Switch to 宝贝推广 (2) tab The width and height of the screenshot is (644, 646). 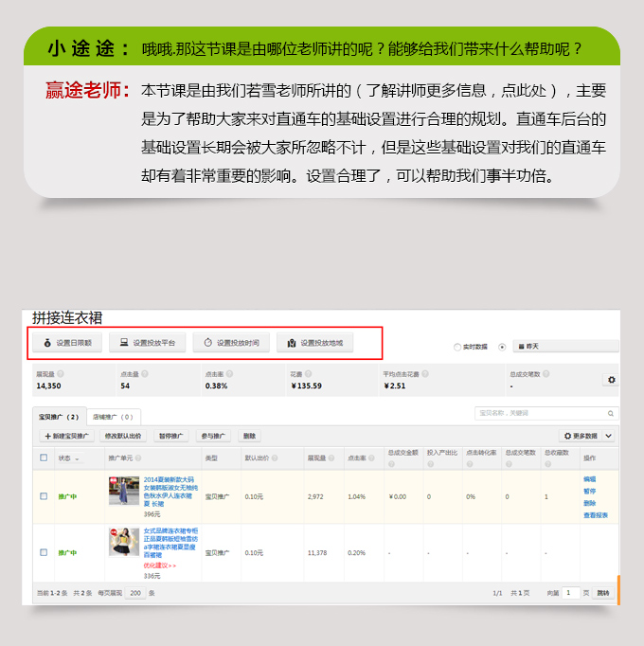tap(60, 417)
